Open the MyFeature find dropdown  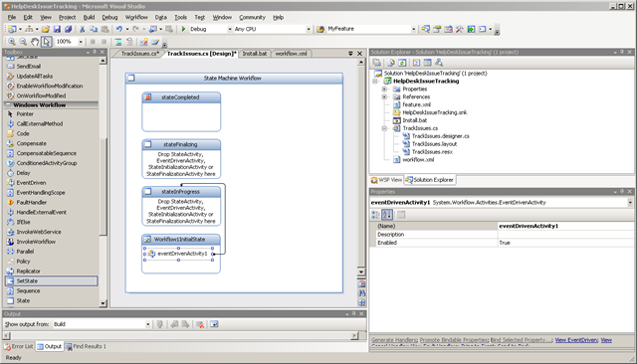coord(414,29)
